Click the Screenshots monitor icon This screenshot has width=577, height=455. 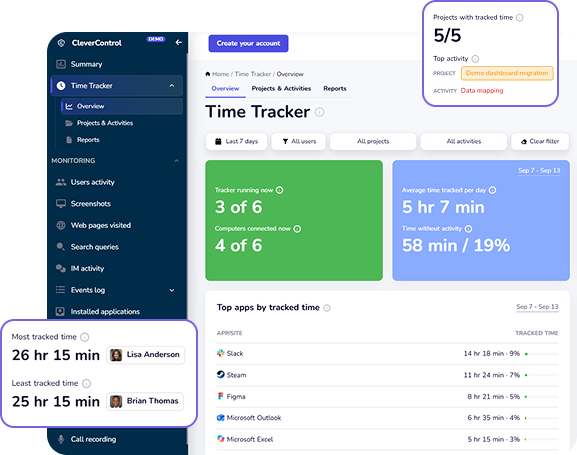tap(61, 204)
